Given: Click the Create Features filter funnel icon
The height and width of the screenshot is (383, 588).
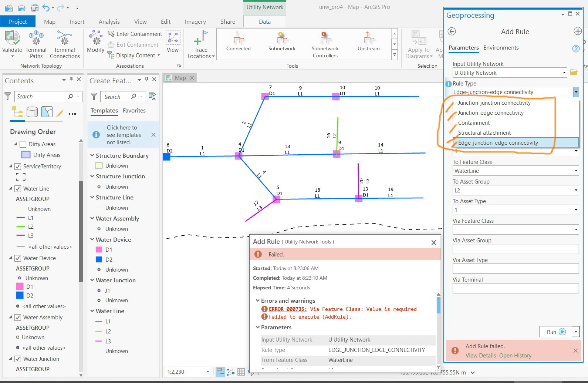Looking at the screenshot, I should [x=94, y=97].
